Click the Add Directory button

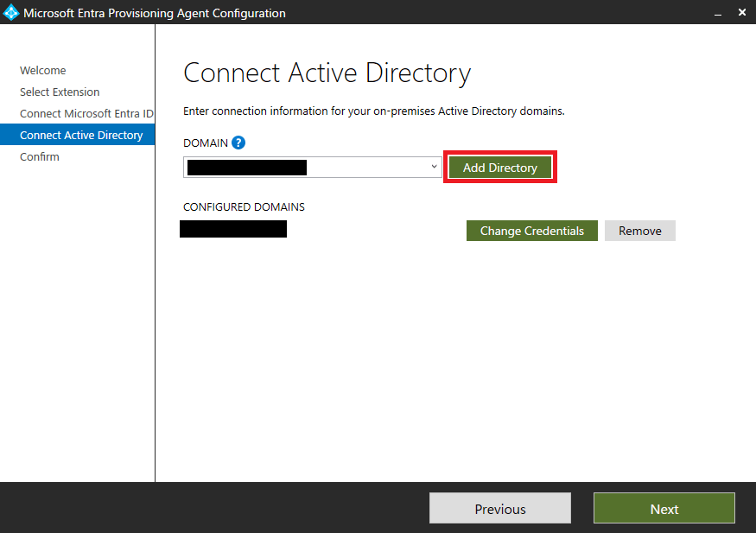click(500, 168)
